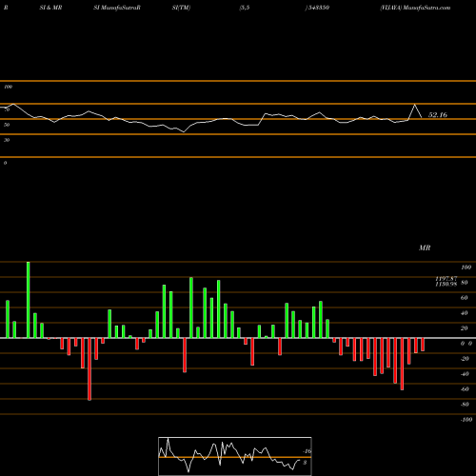Screen dimensions: 476x476
Task: Click the RSI value label 52.16
Action: coord(438,115)
